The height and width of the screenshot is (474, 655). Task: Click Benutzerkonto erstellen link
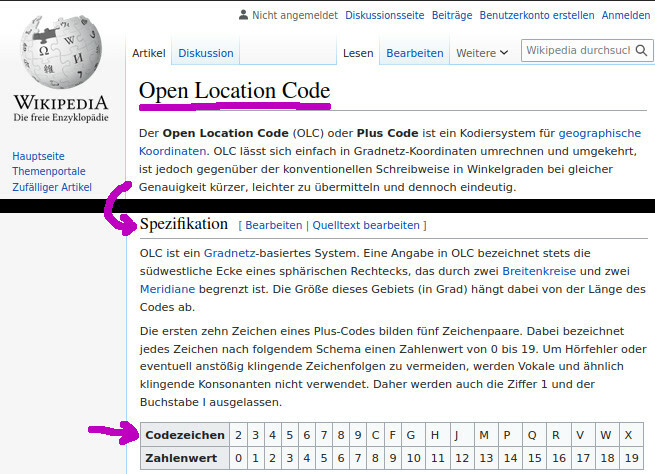pos(536,15)
